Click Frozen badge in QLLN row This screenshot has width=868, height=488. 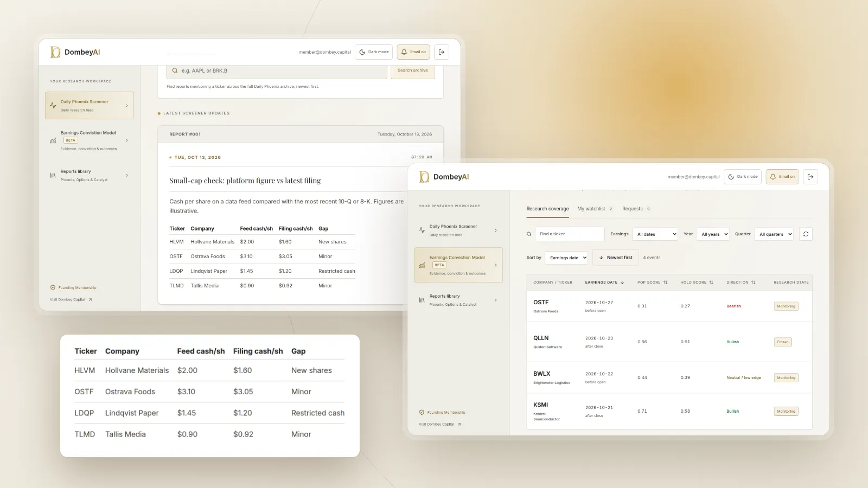point(783,342)
